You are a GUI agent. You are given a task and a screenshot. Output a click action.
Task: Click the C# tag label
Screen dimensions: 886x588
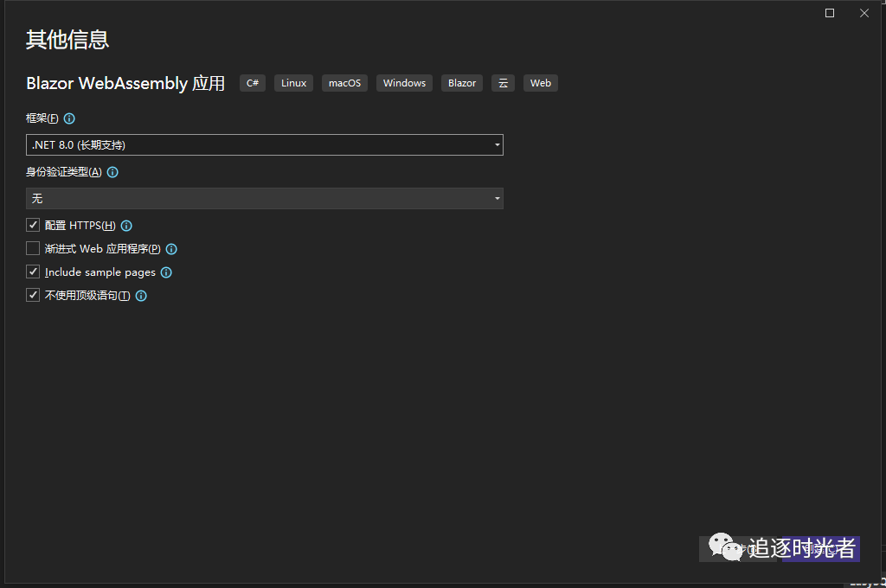253,83
